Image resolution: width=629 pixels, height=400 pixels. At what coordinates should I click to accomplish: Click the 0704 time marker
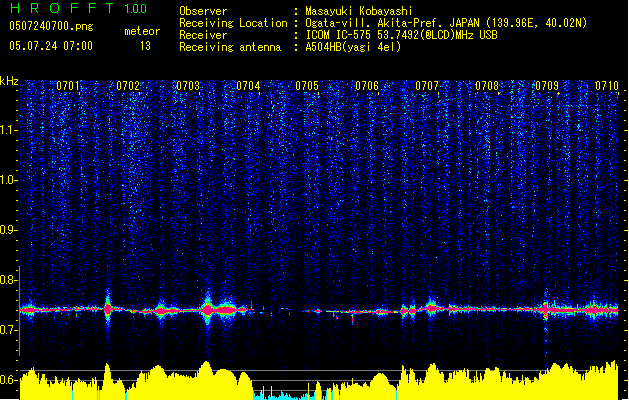point(248,86)
